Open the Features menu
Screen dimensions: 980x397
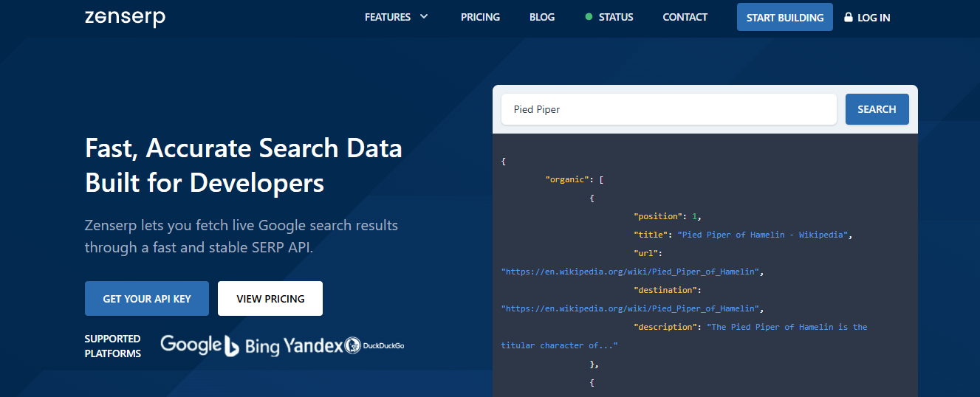coord(396,17)
